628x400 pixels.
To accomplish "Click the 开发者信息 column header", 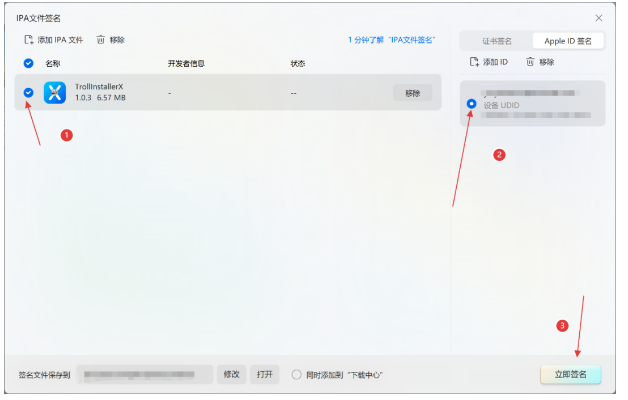I will tap(187, 64).
